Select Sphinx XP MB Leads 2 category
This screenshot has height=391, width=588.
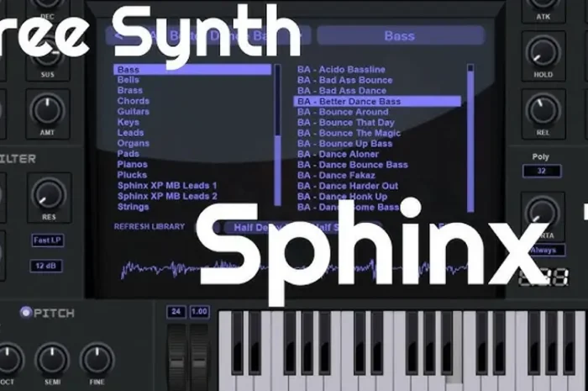point(167,196)
